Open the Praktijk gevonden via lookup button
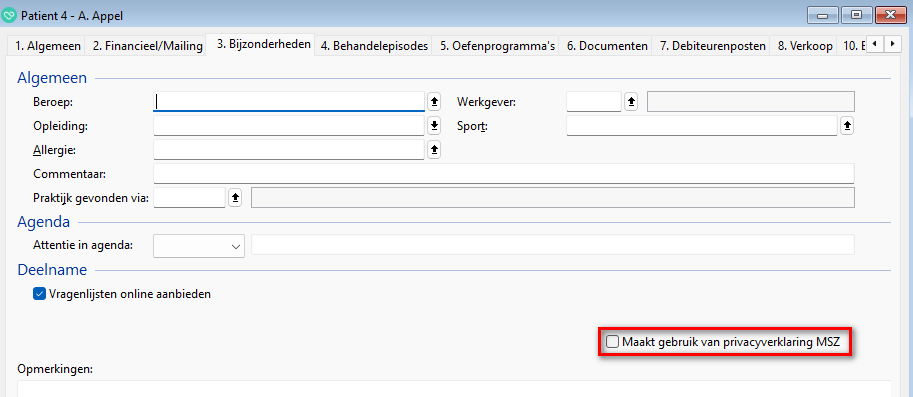This screenshot has width=913, height=397. pos(235,197)
